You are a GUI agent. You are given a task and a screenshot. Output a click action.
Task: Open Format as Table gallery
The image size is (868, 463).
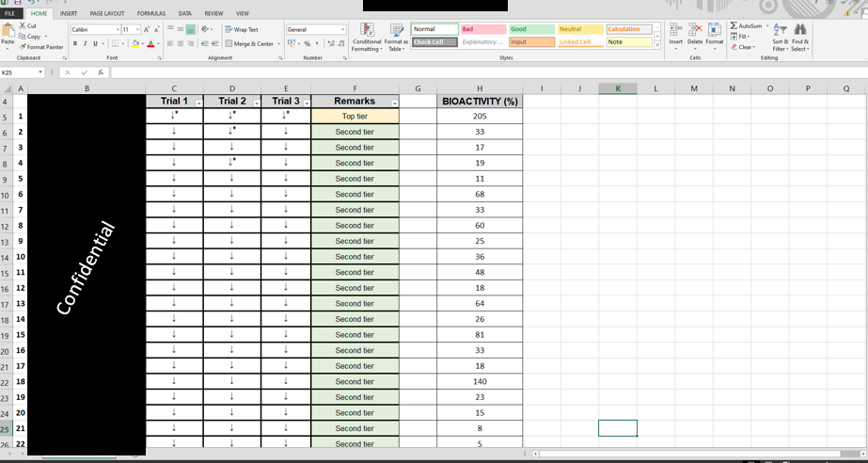coord(396,38)
